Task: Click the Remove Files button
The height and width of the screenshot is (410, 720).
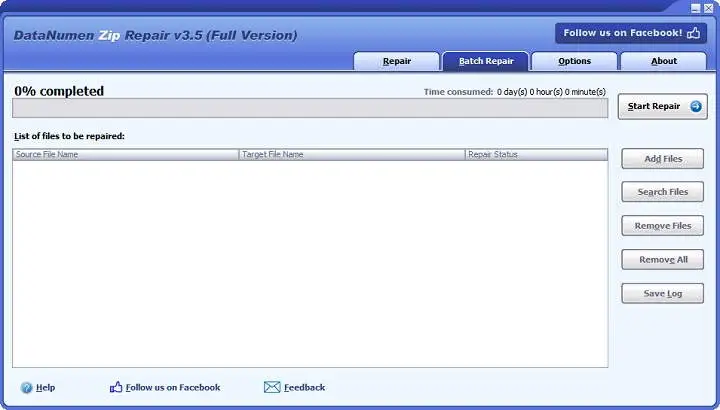Action: click(x=663, y=225)
